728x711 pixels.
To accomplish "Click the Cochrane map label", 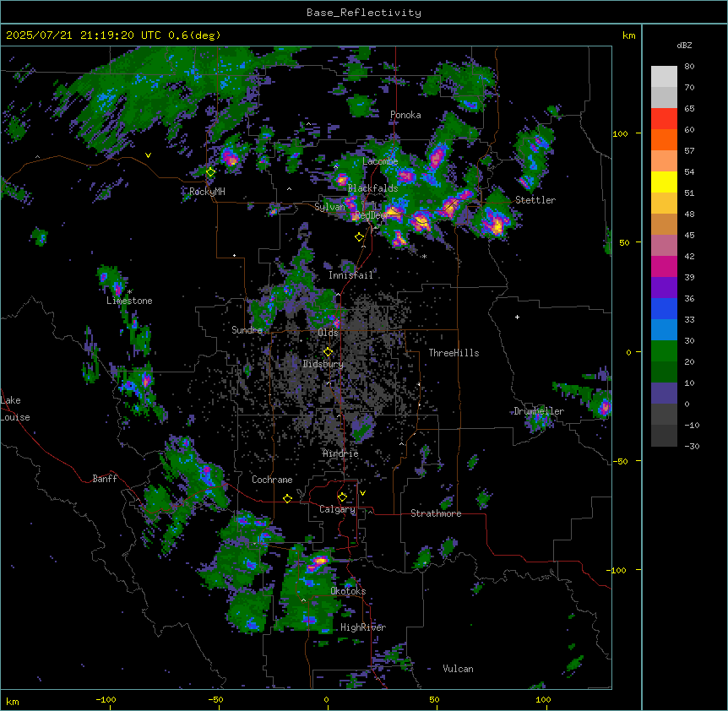I will (x=272, y=480).
